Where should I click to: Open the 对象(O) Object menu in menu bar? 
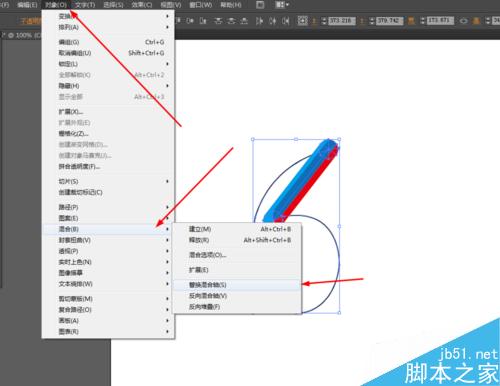[56, 5]
